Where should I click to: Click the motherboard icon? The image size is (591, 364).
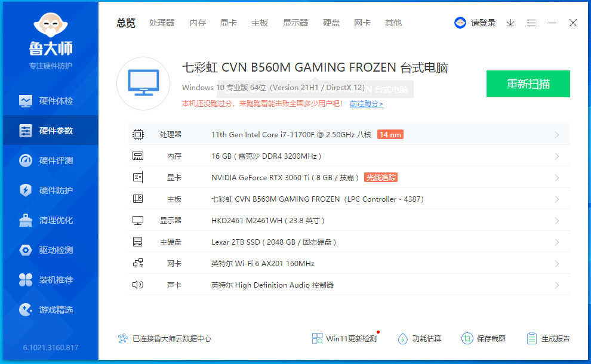138,199
